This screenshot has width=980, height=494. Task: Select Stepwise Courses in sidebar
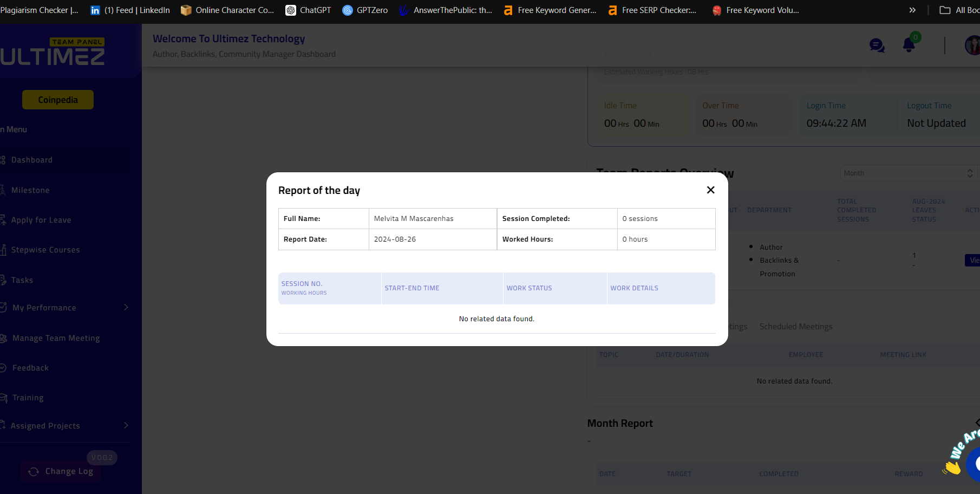pyautogui.click(x=45, y=250)
